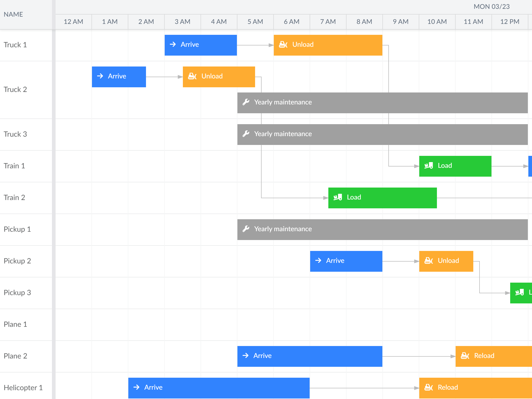Open Truck 3 Yearly maintenance event
The width and height of the screenshot is (532, 399).
383,135
